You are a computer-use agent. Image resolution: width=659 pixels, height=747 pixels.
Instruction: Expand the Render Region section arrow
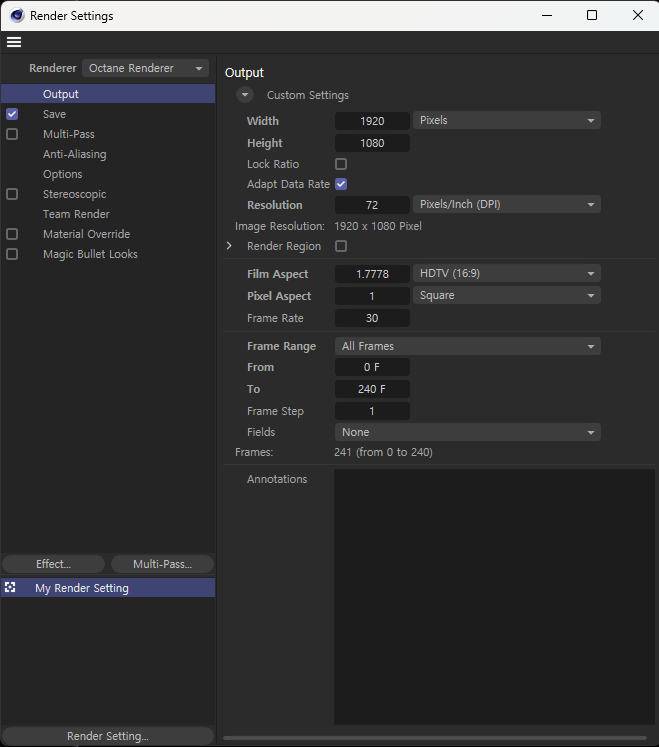(x=229, y=246)
